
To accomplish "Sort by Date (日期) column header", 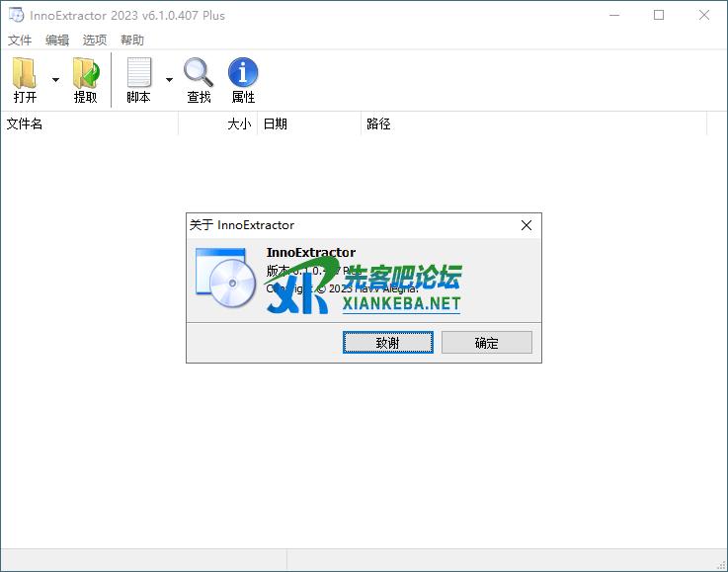I will point(309,124).
